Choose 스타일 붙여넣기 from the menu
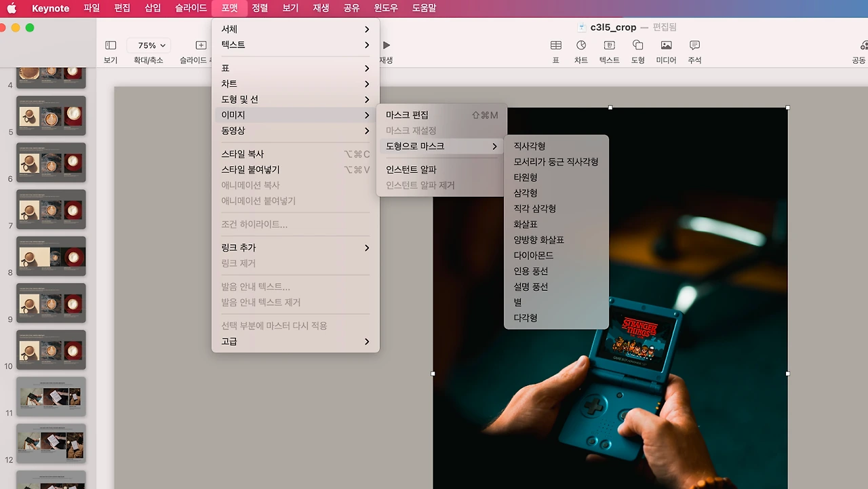The image size is (868, 489). coord(296,170)
